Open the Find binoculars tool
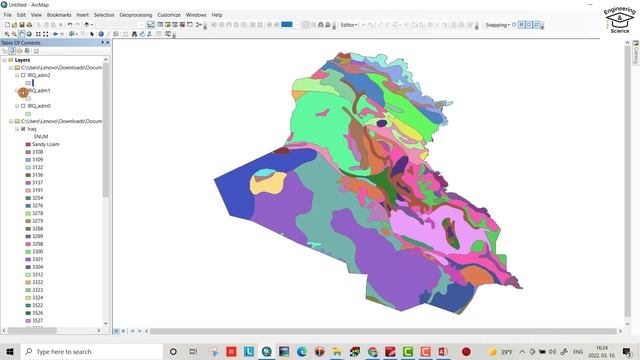 pyautogui.click(x=134, y=34)
